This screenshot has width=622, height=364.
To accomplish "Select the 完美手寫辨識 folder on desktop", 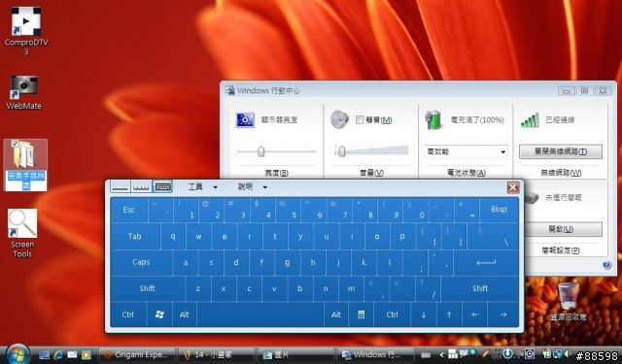I will pos(26,165).
